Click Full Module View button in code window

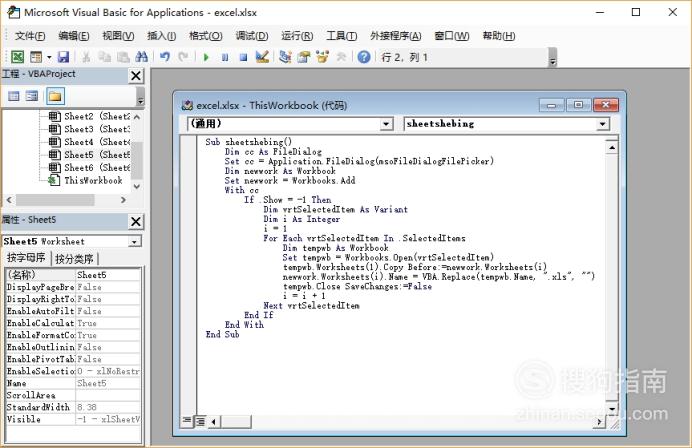[200, 422]
